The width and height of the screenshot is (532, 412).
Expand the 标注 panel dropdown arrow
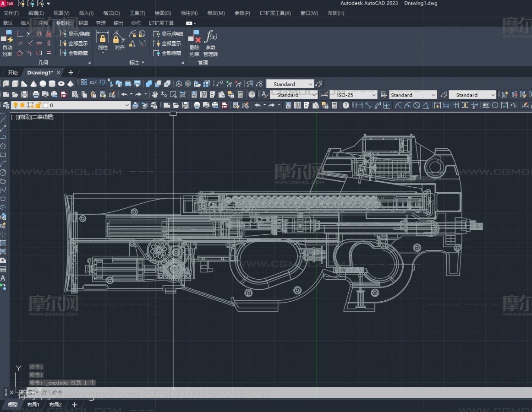tap(143, 62)
